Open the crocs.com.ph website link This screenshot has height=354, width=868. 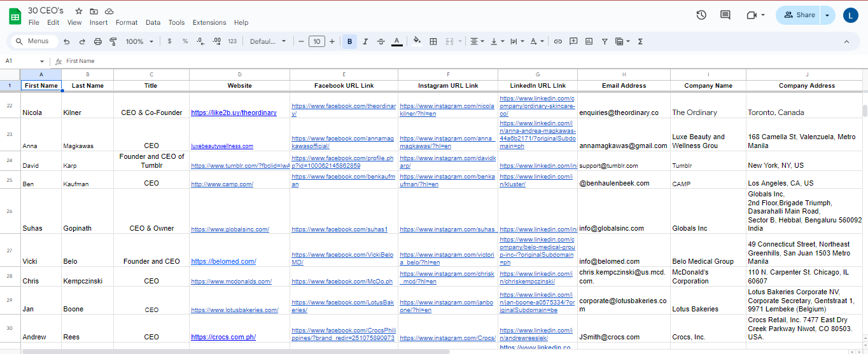(223, 337)
